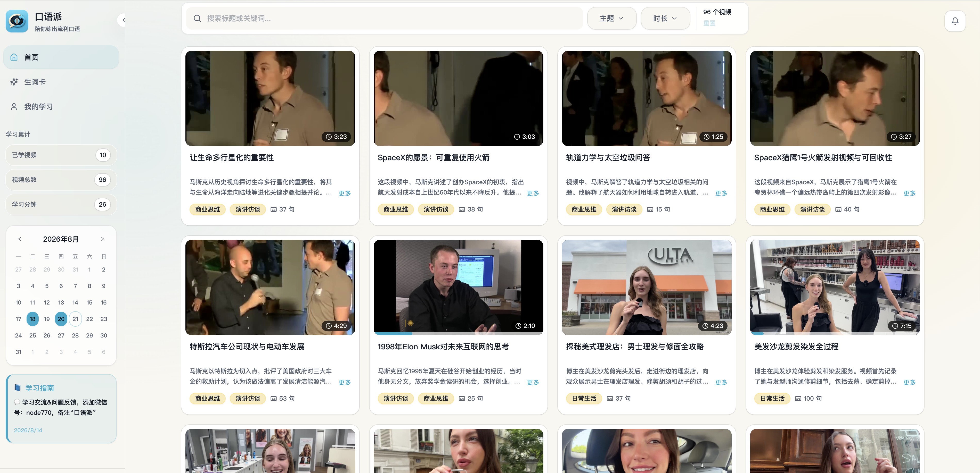
Task: Click the 演讲访谈 tag on SpaceX的愿景 card
Action: click(436, 209)
